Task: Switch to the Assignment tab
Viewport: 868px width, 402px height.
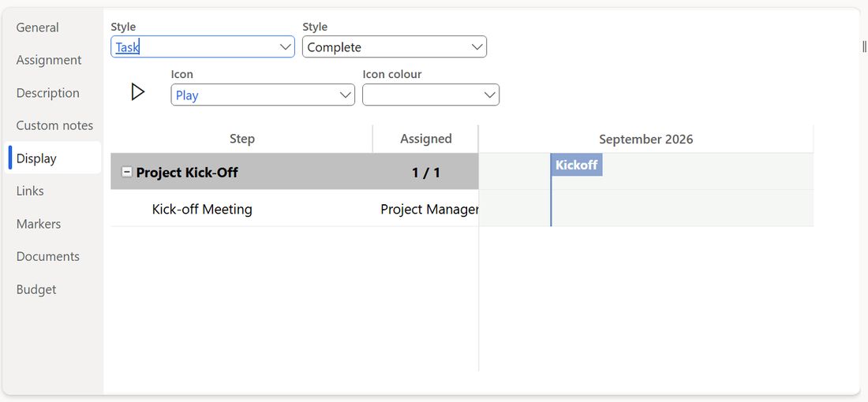Action: (x=49, y=60)
